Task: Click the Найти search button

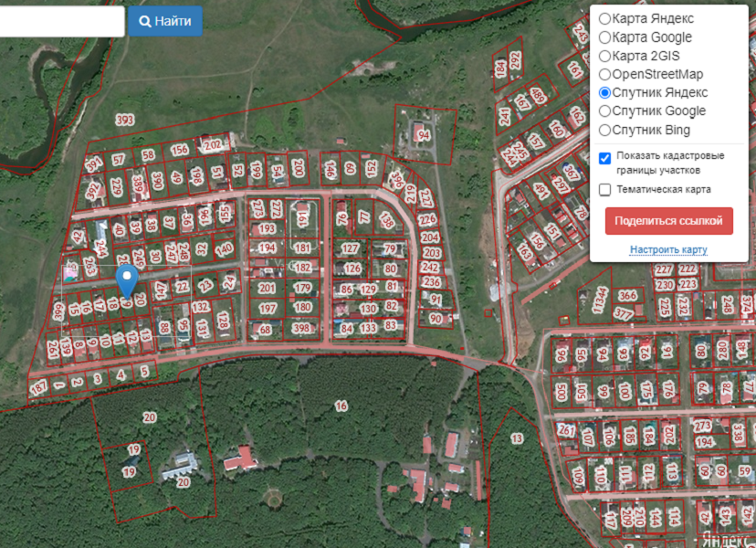Action: coord(165,21)
